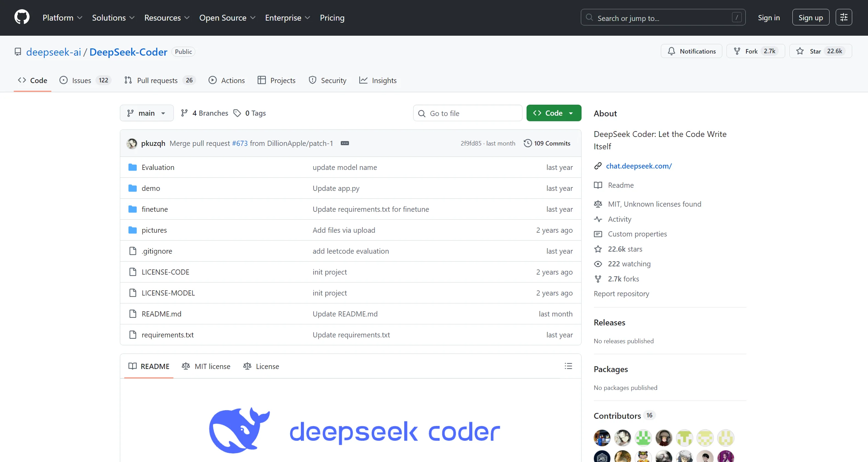Click the scale icon next to MIT license
The height and width of the screenshot is (462, 868).
click(185, 366)
